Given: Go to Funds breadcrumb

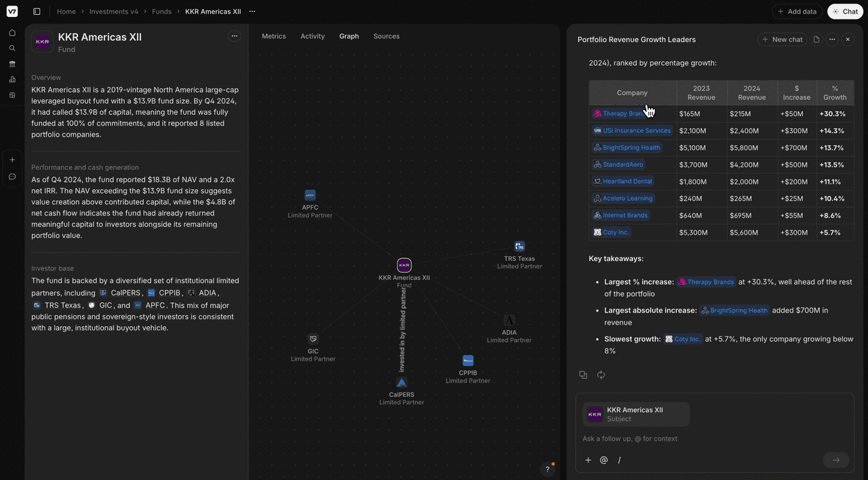Looking at the screenshot, I should pyautogui.click(x=161, y=12).
